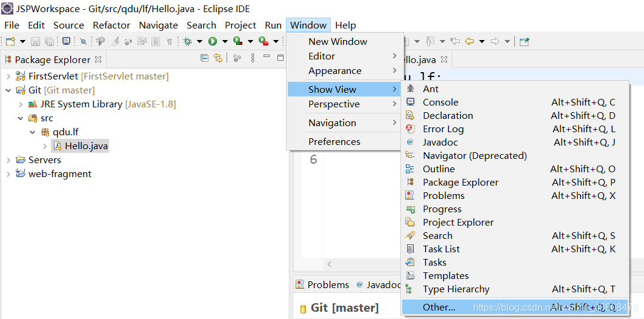
Task: Expand the Servers project node
Action: (8, 160)
